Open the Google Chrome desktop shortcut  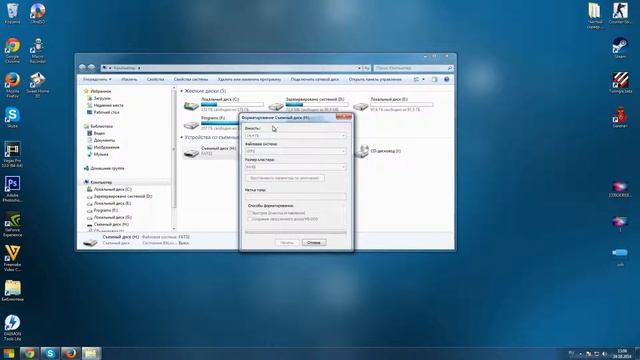12,50
